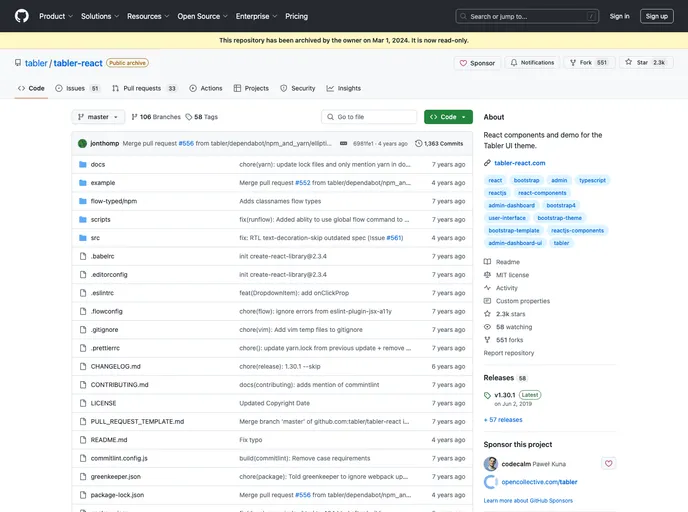Open the flow-typed/npm folder

(114, 201)
